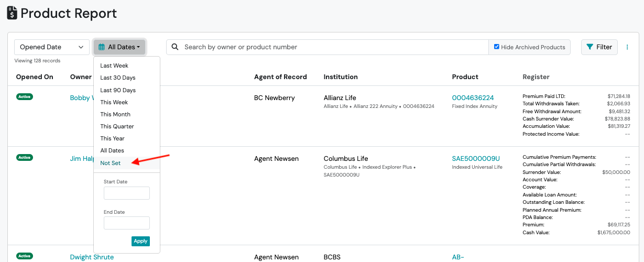Click Fixed Index Annuity text
Viewport: 644px width, 262px height.
pyautogui.click(x=475, y=106)
